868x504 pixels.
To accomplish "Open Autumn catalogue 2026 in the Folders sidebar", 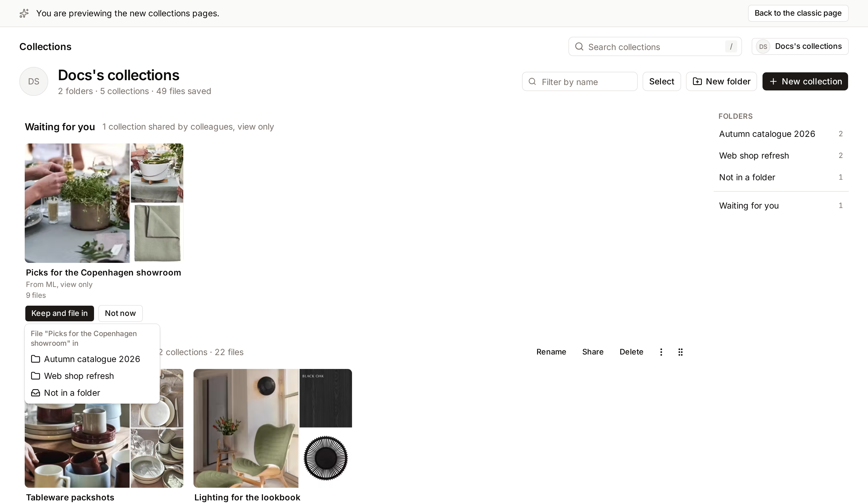I will pos(781,134).
